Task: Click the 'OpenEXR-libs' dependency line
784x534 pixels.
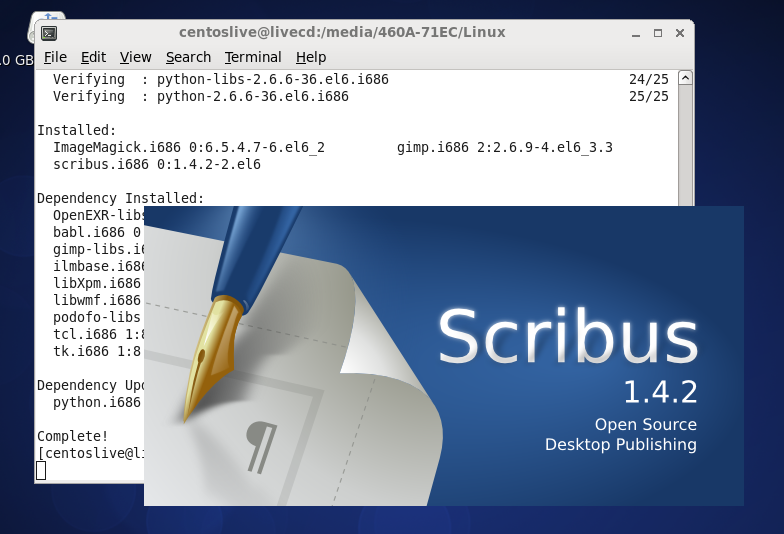Action: (98, 216)
